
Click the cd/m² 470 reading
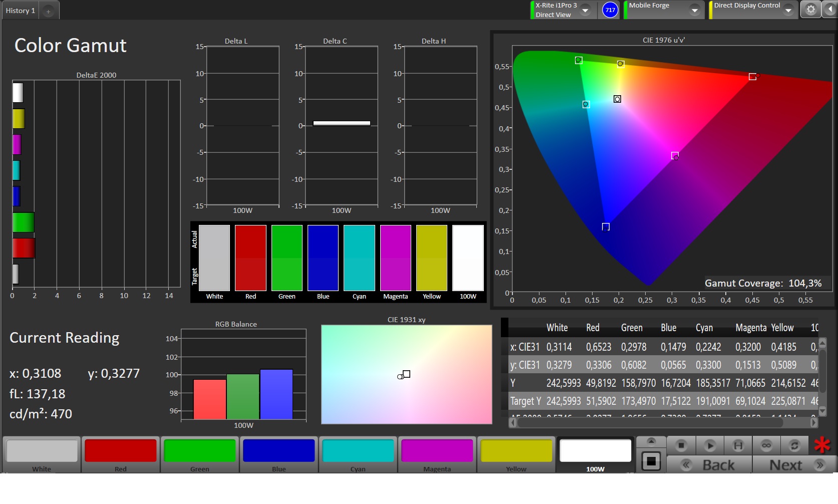point(41,414)
